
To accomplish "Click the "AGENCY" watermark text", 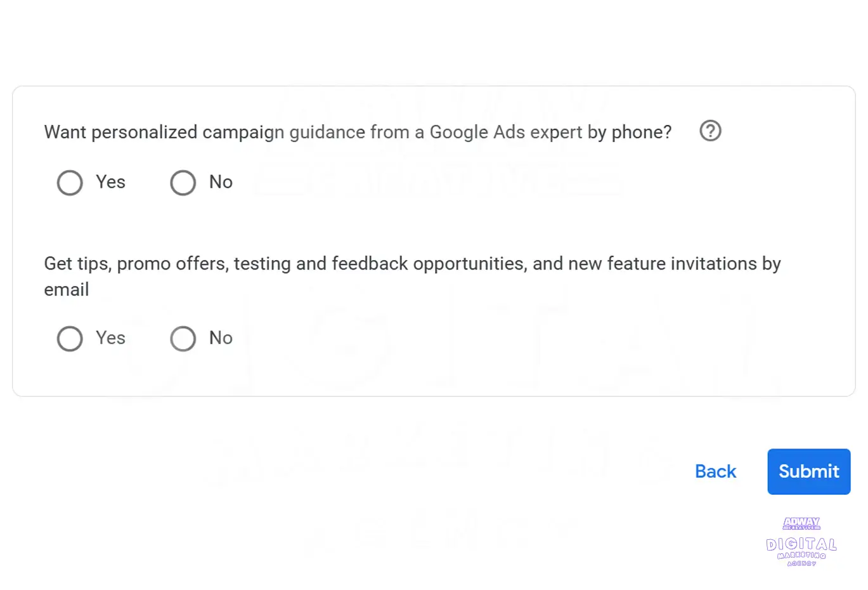I will [x=801, y=563].
